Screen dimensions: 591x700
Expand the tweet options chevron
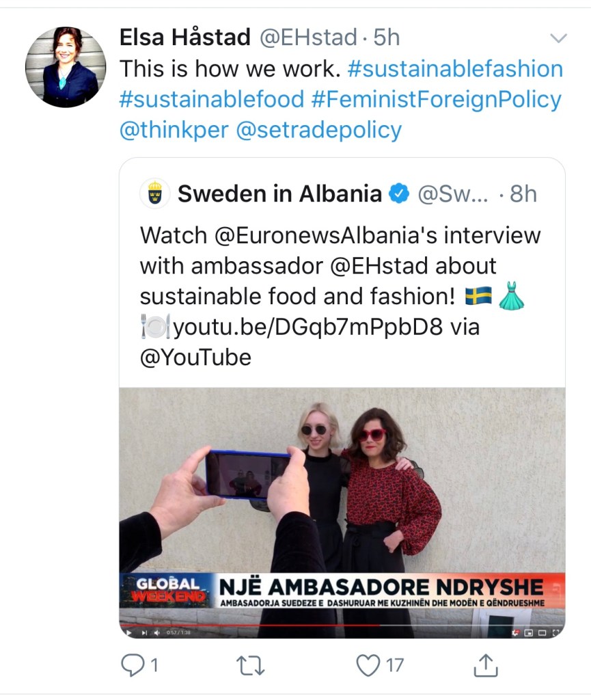pos(558,38)
